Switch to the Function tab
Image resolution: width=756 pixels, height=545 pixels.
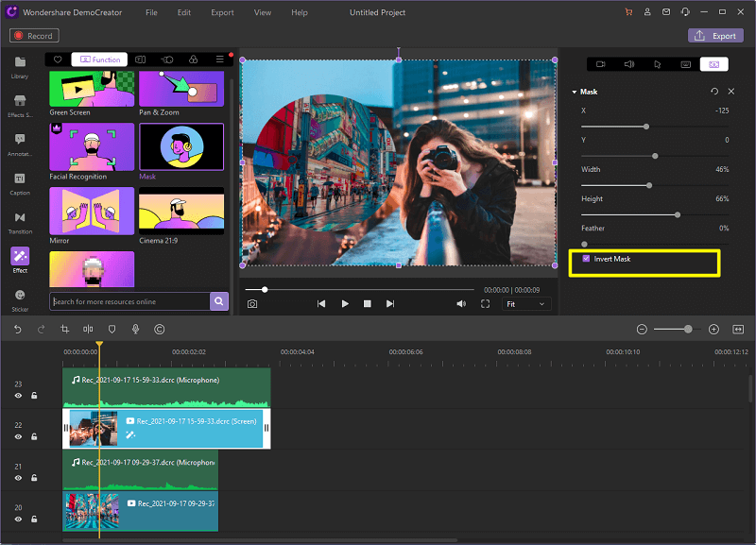99,60
